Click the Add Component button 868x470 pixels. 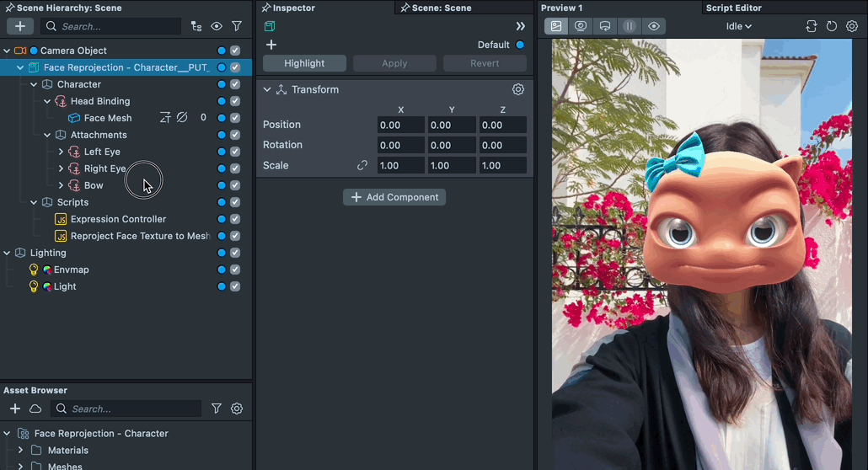394,197
